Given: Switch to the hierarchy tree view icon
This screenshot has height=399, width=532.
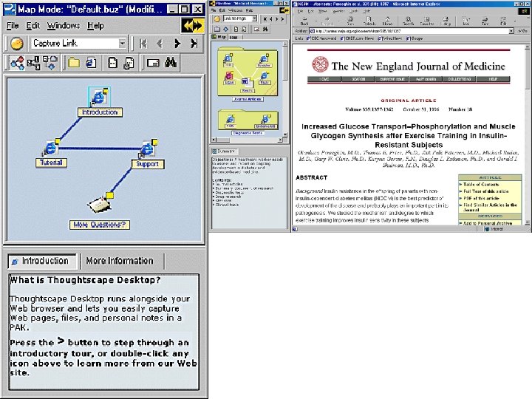Looking at the screenshot, I should [33, 63].
